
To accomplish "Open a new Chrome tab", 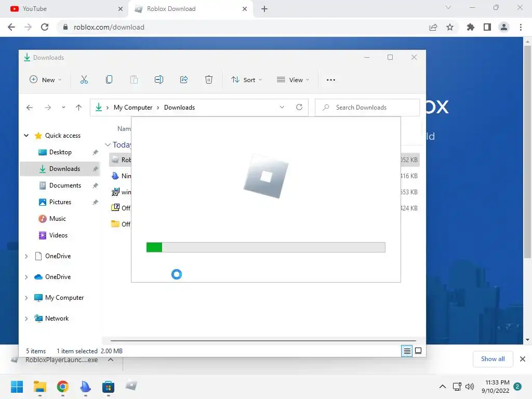I will 264,9.
